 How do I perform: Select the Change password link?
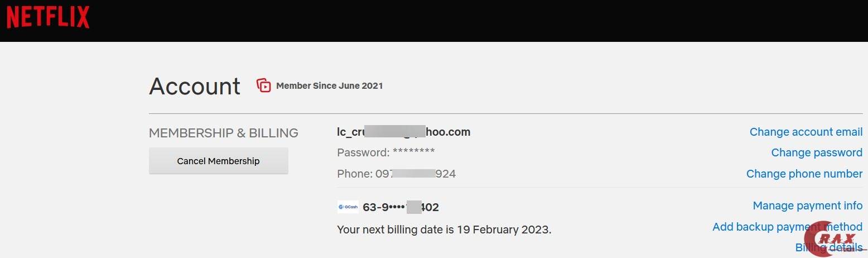[816, 152]
